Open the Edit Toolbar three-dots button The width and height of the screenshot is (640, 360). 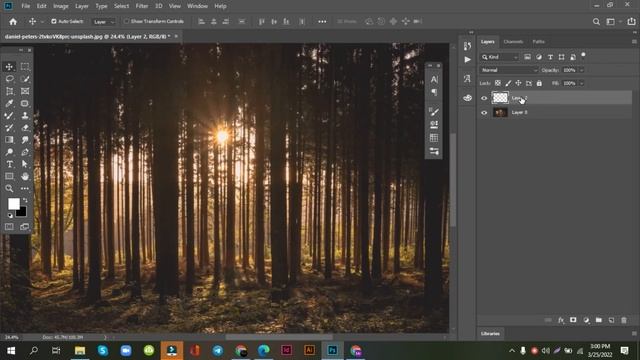click(25, 189)
